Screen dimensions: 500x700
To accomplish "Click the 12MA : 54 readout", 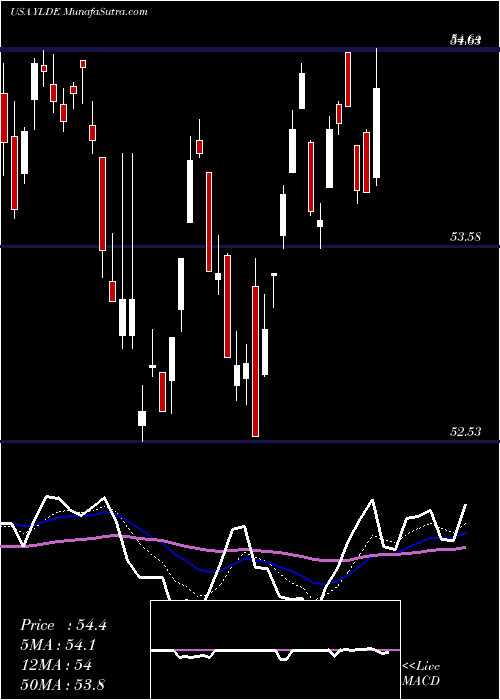I will tap(56, 665).
